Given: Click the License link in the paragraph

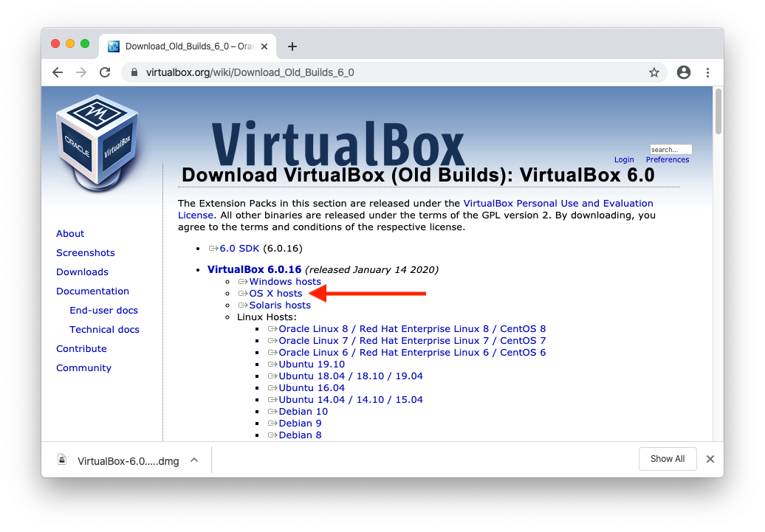Looking at the screenshot, I should pos(196,215).
